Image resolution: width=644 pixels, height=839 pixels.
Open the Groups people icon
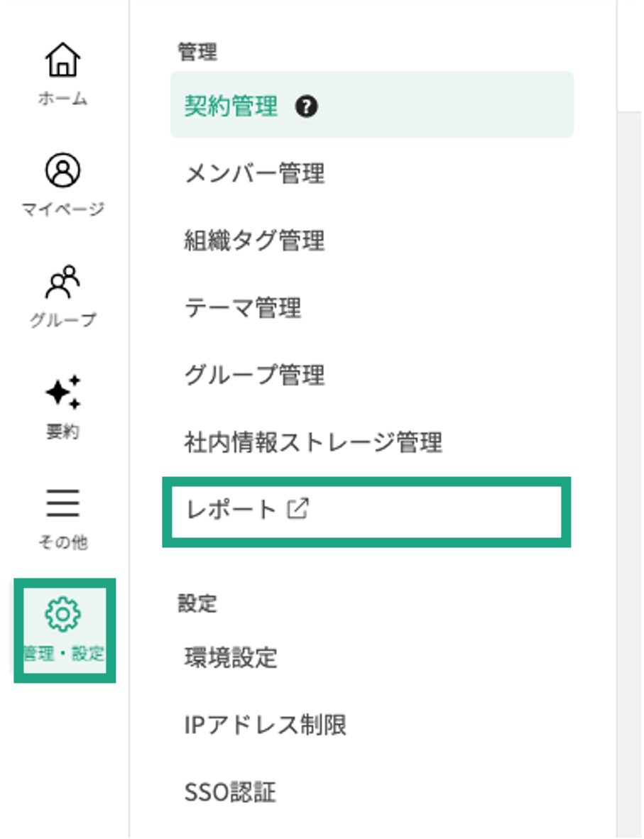(62, 282)
